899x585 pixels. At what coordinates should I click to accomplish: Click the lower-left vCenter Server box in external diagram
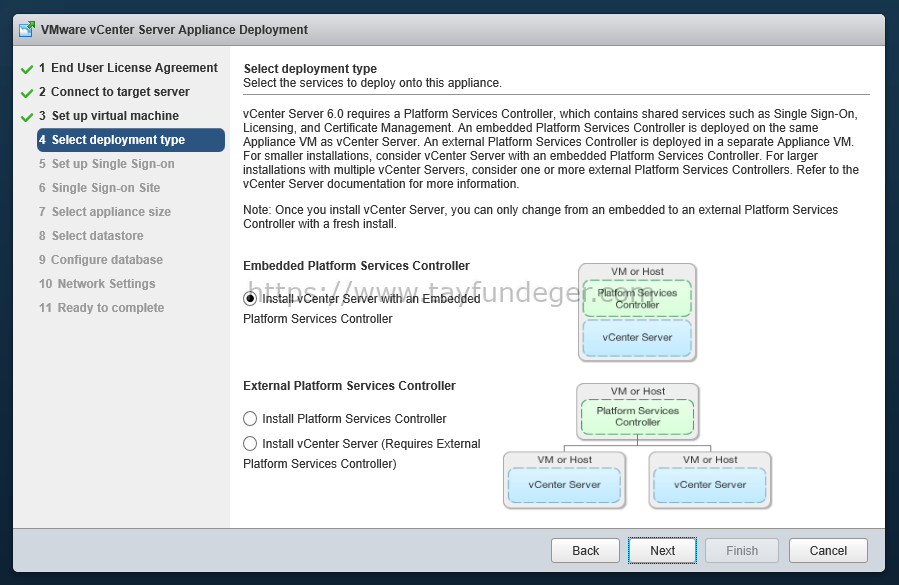(565, 485)
